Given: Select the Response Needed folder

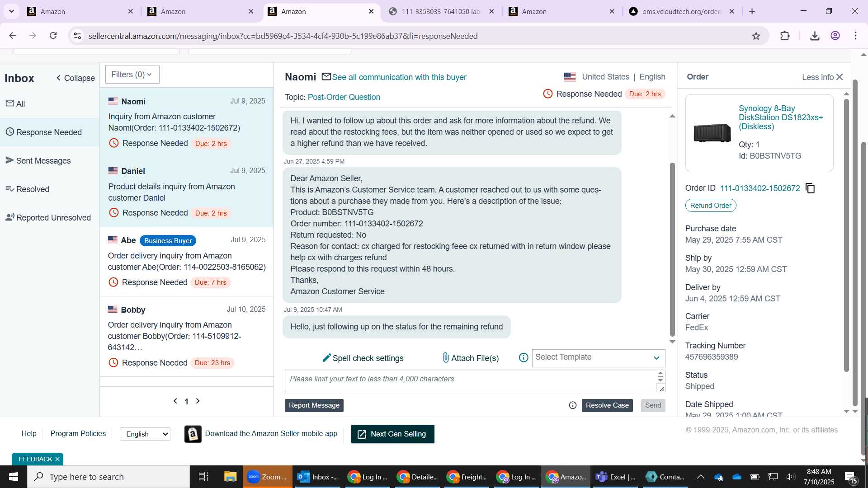Looking at the screenshot, I should [50, 132].
